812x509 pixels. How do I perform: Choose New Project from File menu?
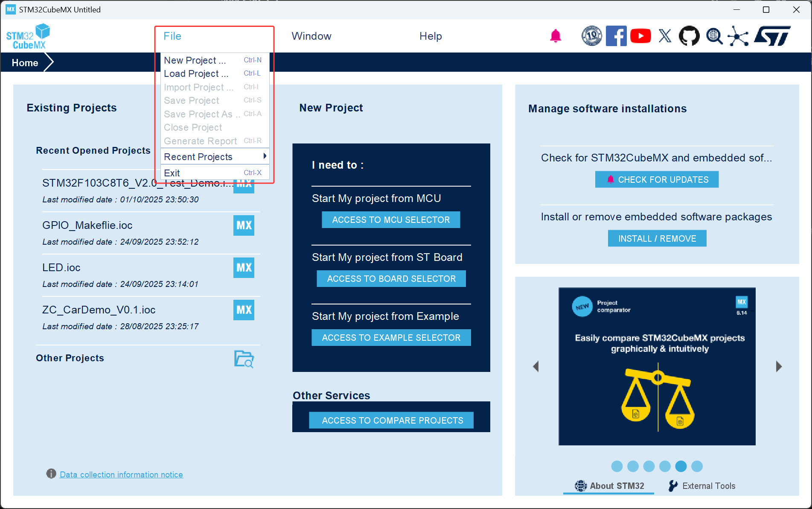pos(215,60)
